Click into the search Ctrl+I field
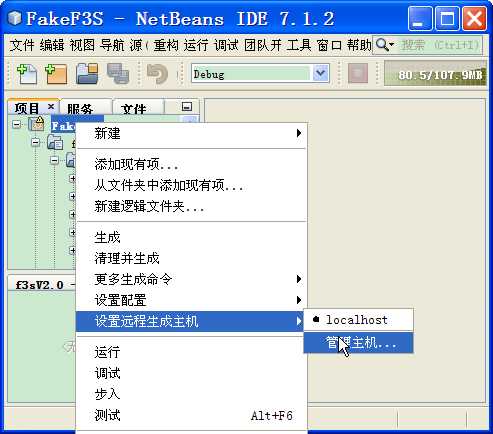This screenshot has width=493, height=434. click(x=439, y=45)
